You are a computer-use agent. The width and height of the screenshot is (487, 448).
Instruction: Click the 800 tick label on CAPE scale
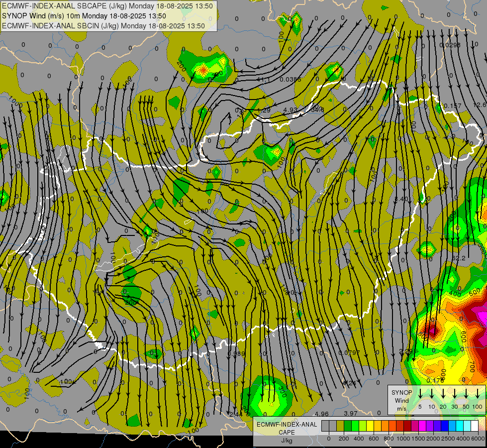point(389,439)
